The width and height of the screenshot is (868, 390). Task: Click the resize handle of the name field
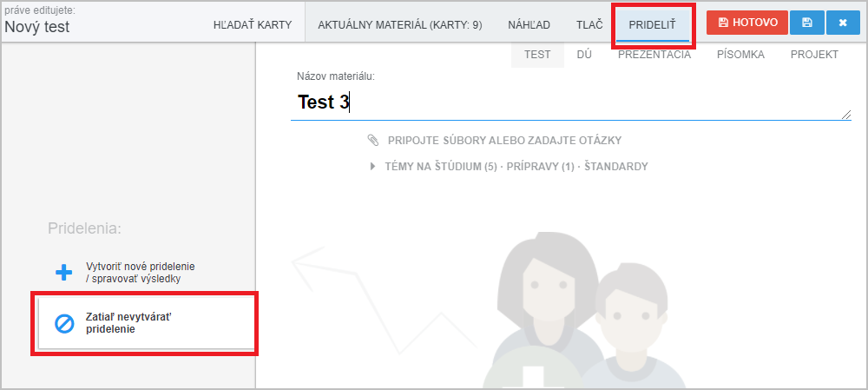pyautogui.click(x=846, y=114)
